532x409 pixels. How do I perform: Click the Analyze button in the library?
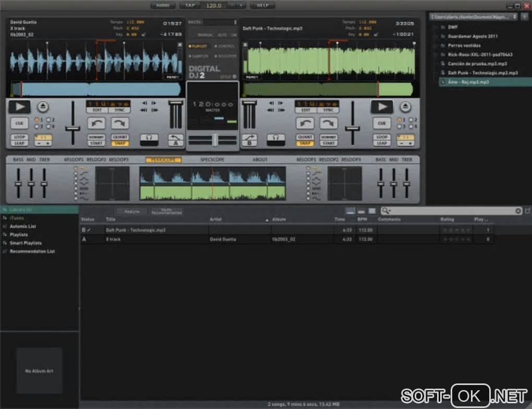[131, 211]
